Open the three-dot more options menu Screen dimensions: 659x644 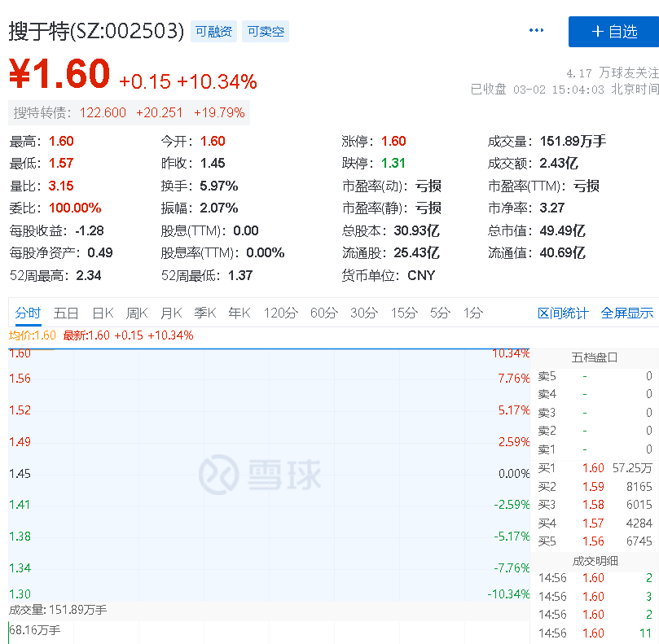pos(536,30)
